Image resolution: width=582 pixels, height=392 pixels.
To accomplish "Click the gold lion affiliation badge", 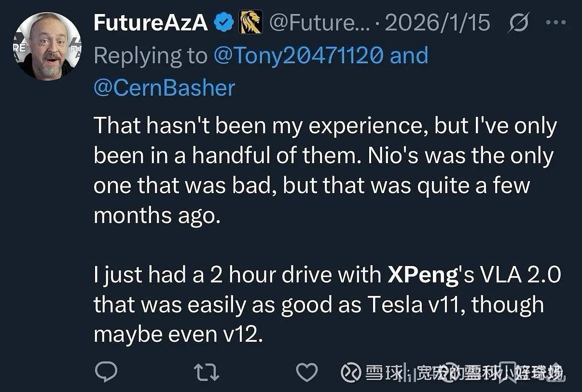I will [x=251, y=23].
